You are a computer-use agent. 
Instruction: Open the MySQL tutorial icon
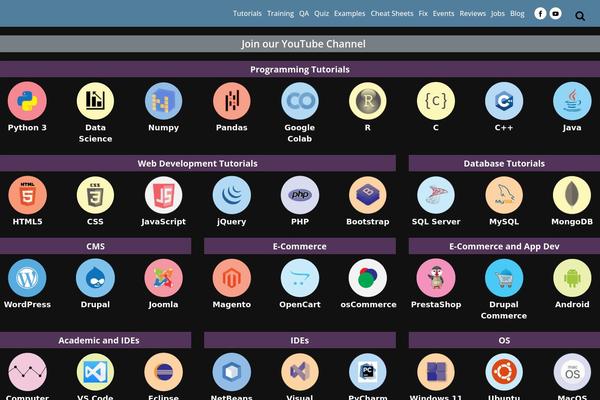504,195
